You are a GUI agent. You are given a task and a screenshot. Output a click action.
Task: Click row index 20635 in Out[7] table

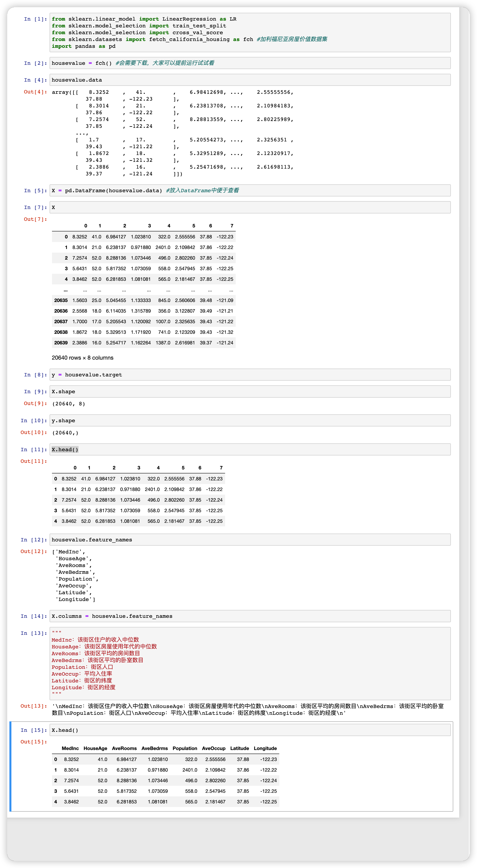pyautogui.click(x=61, y=300)
